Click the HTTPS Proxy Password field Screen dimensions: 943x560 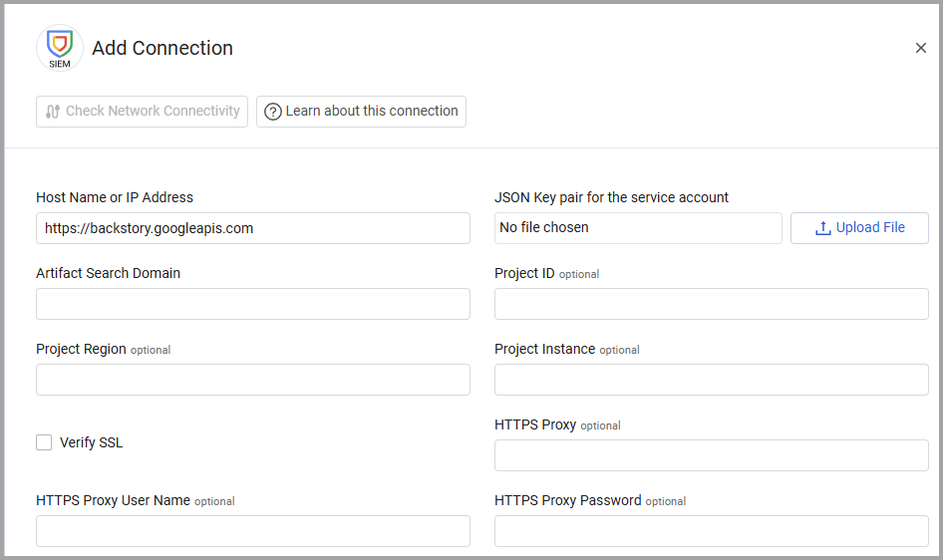click(712, 531)
